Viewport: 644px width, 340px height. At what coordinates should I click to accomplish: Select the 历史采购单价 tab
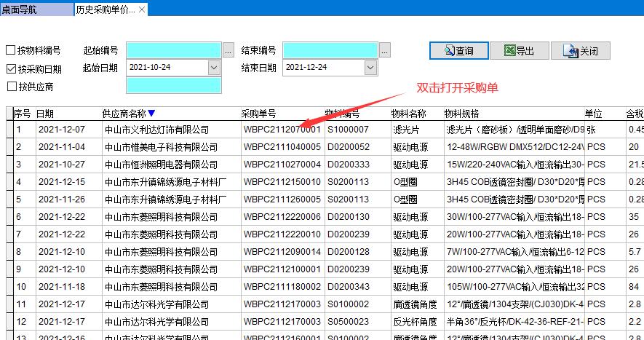(x=105, y=9)
